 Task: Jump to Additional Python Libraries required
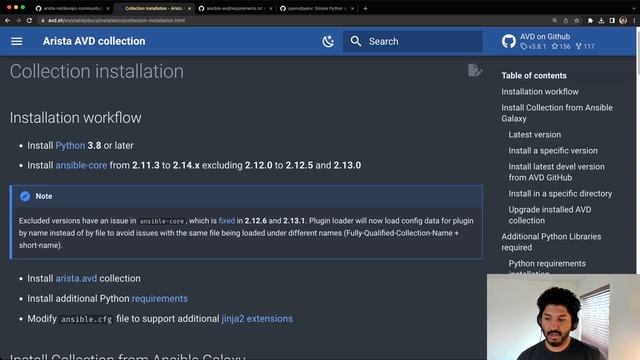point(551,242)
